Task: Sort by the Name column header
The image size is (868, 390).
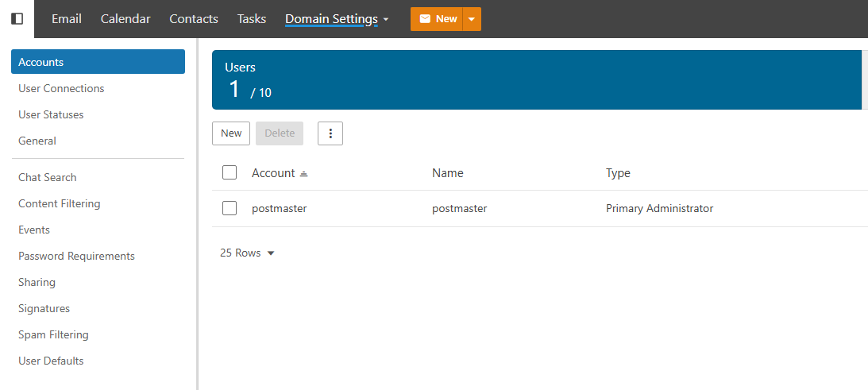Action: (447, 173)
